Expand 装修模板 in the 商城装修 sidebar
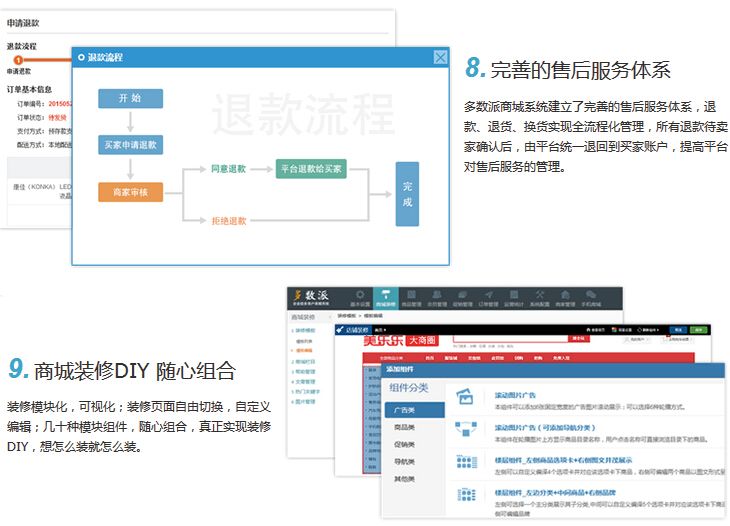 coord(304,330)
